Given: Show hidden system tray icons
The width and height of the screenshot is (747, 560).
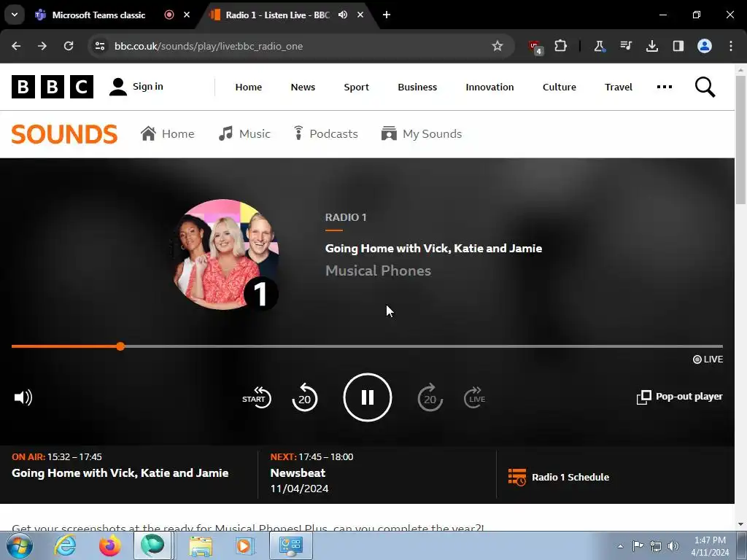Looking at the screenshot, I should coord(620,546).
